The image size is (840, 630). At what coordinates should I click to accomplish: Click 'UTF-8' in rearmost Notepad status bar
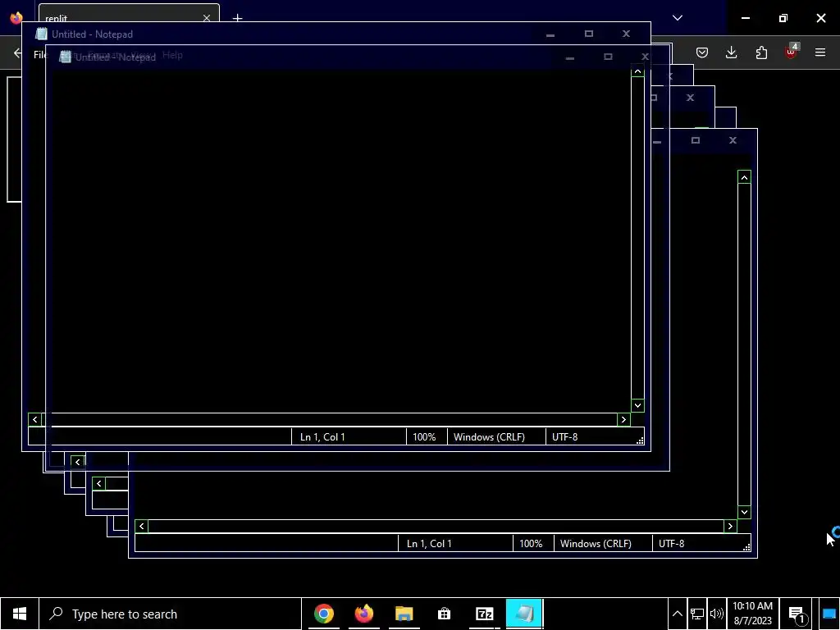pyautogui.click(x=671, y=544)
